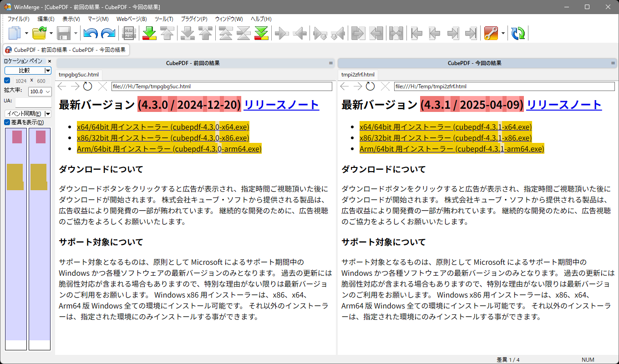Select the tmpgbg5uc.html tab
This screenshot has height=364, width=619.
[79, 75]
